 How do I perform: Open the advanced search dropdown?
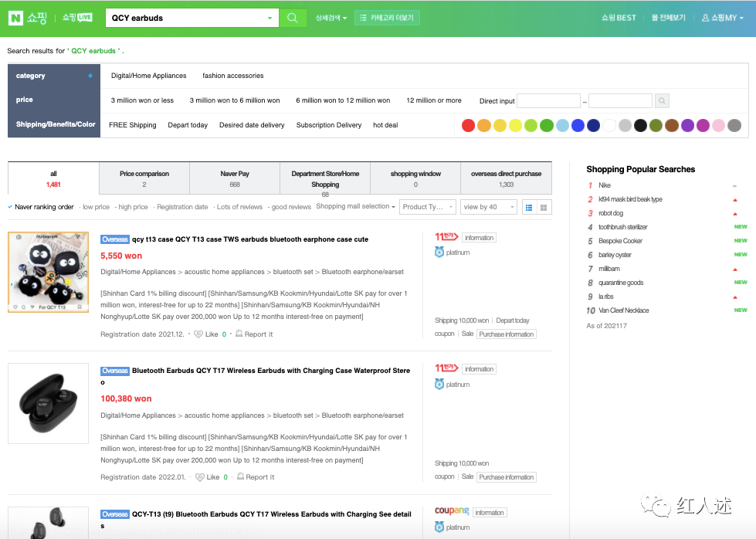[x=331, y=18]
